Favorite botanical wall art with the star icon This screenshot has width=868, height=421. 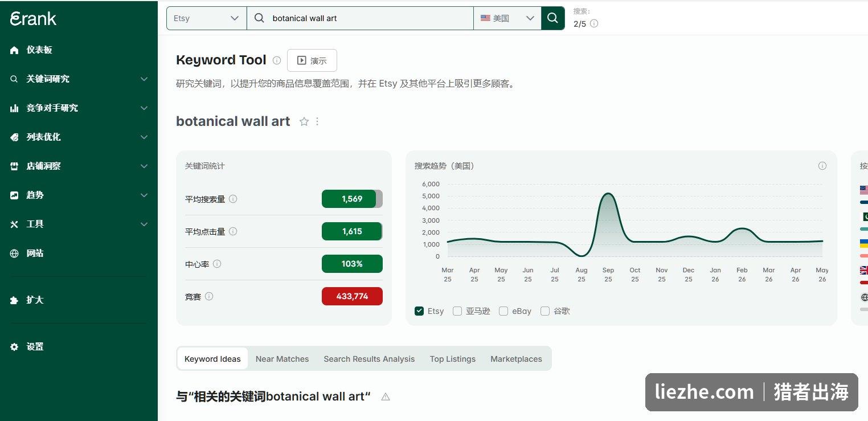(x=304, y=121)
